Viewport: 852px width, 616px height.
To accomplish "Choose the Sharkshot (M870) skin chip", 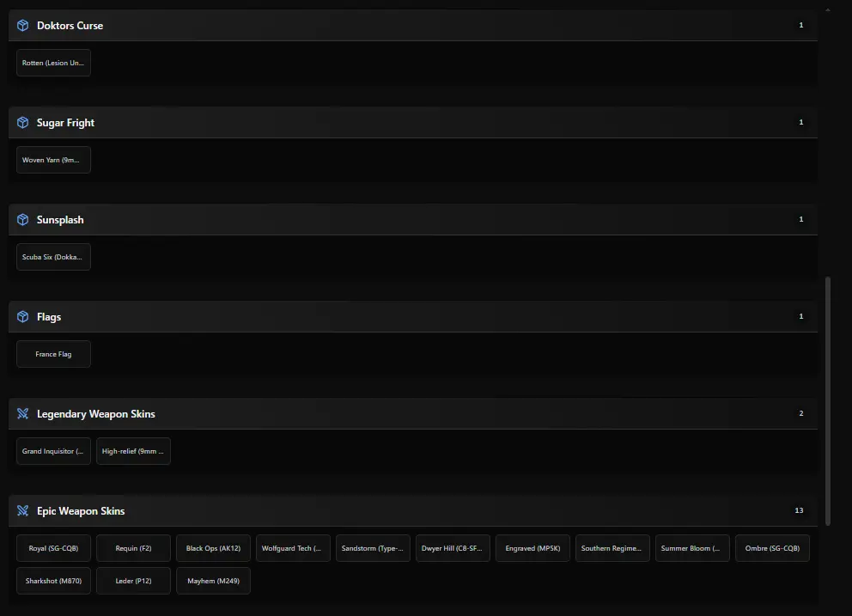I will click(x=53, y=581).
